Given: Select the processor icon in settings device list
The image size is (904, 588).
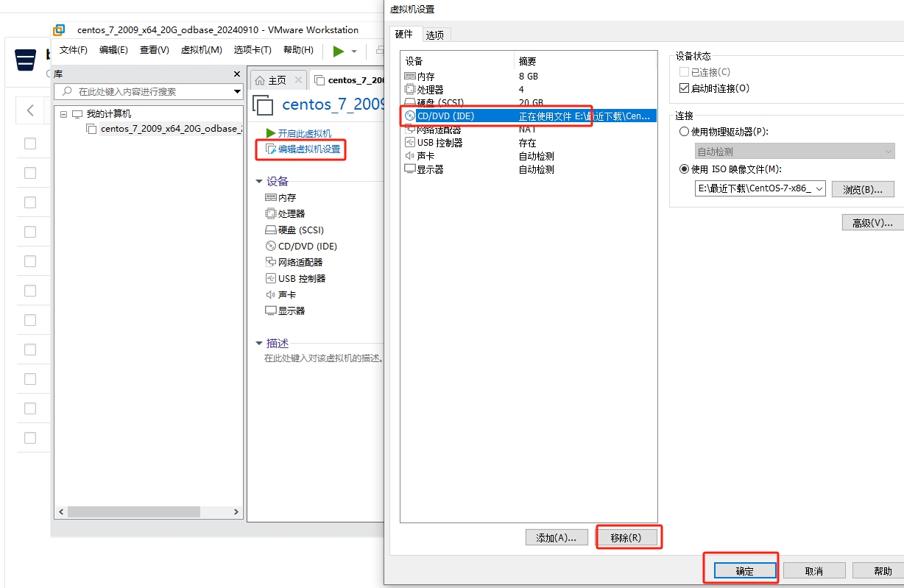Looking at the screenshot, I should coord(410,90).
